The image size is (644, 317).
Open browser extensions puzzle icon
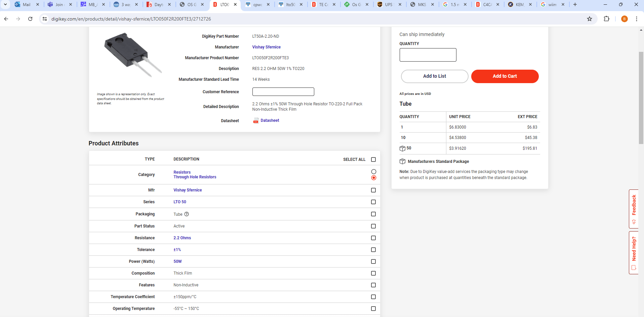click(606, 19)
